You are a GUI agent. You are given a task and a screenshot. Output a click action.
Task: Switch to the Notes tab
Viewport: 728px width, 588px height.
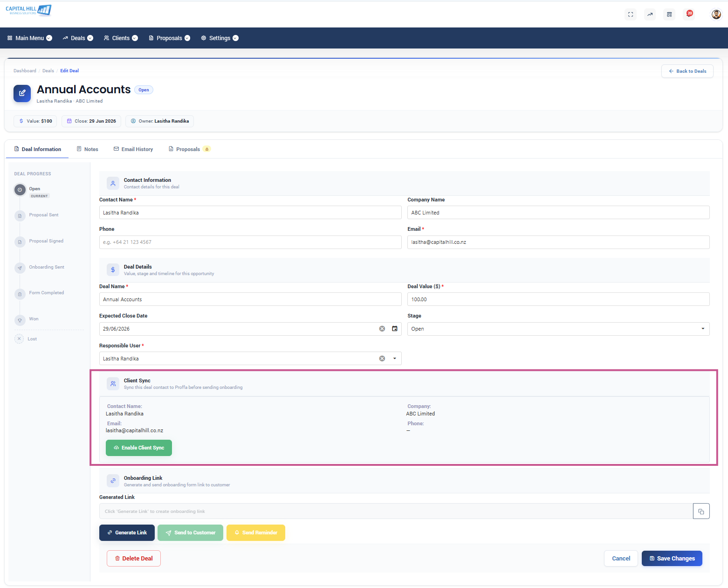tap(87, 149)
